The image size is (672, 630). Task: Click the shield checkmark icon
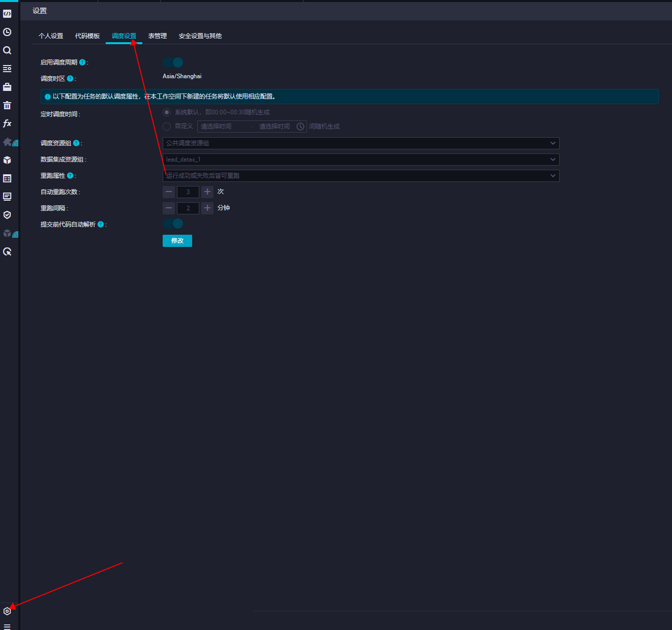click(7, 215)
